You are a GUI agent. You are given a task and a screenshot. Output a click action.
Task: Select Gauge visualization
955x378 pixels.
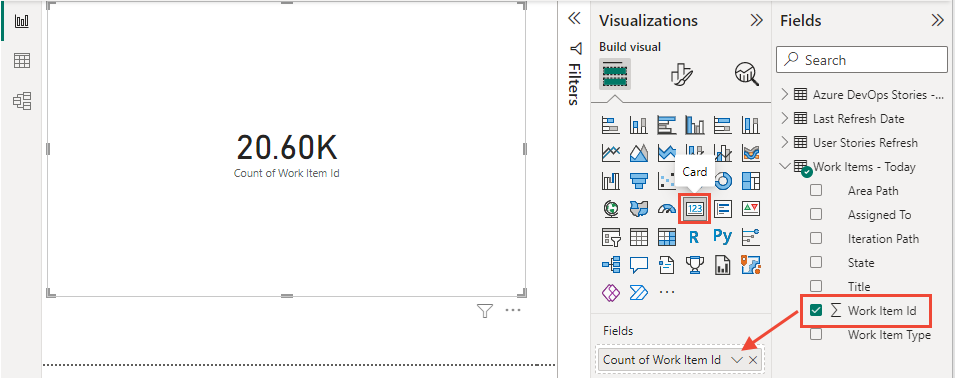tap(666, 209)
